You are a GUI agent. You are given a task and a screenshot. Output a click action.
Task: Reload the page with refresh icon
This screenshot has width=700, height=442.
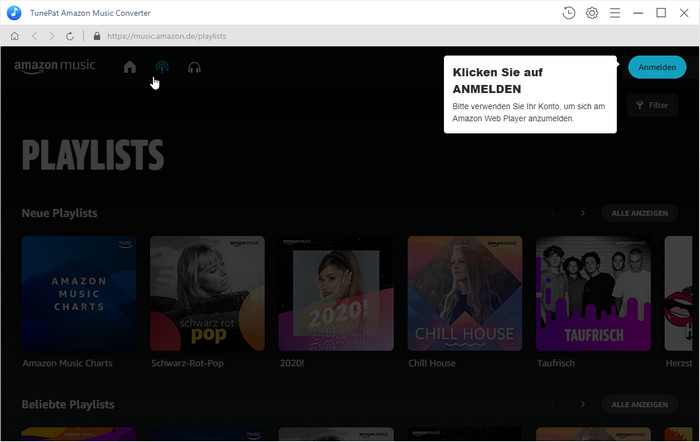coord(70,36)
